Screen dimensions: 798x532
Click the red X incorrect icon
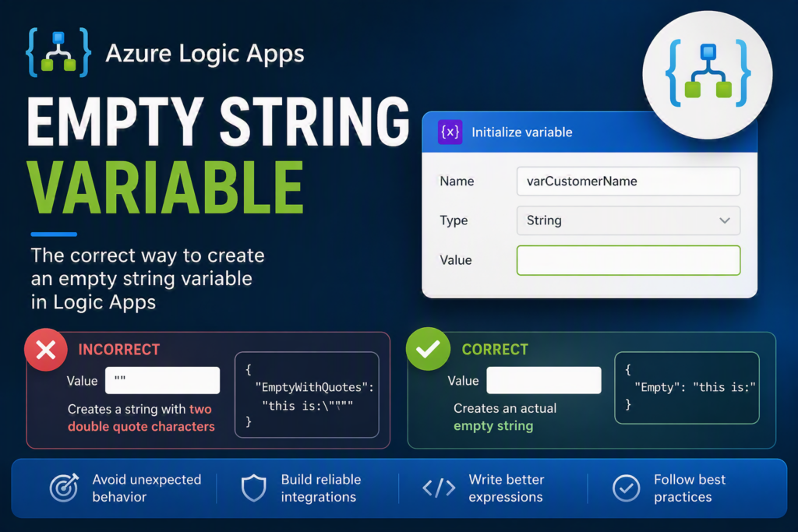click(46, 350)
